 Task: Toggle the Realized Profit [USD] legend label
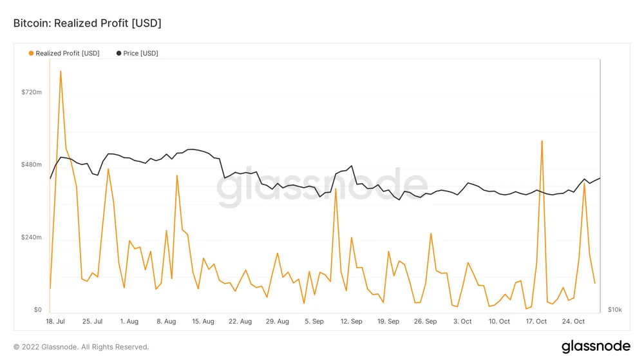point(68,54)
